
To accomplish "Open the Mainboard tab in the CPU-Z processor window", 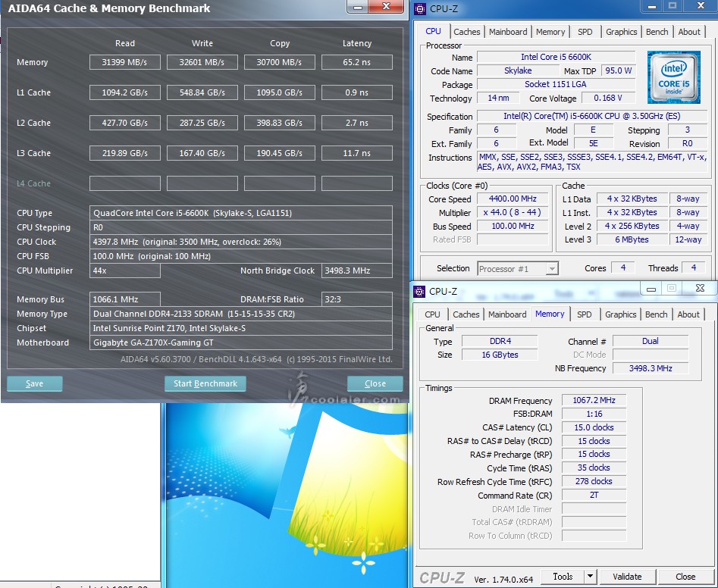I will [508, 32].
